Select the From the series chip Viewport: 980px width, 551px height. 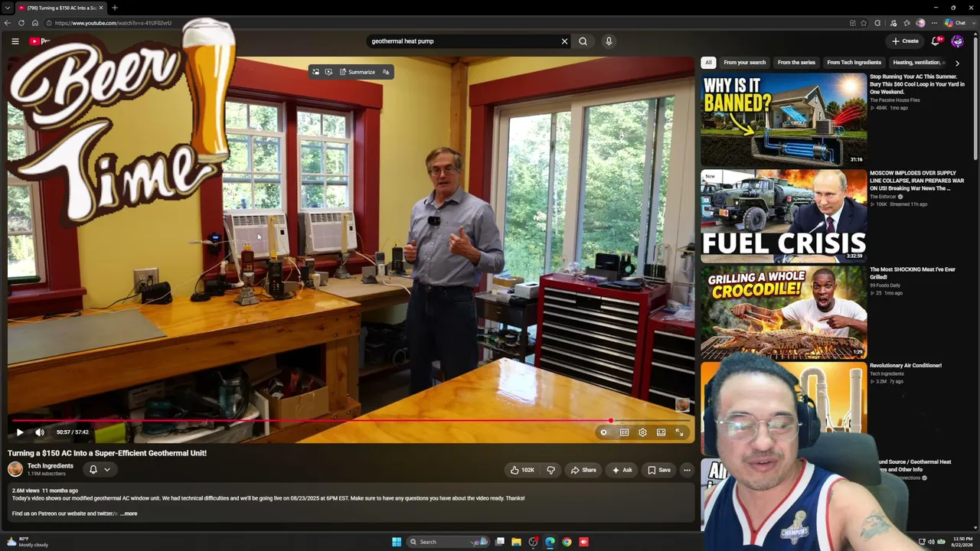tap(796, 63)
